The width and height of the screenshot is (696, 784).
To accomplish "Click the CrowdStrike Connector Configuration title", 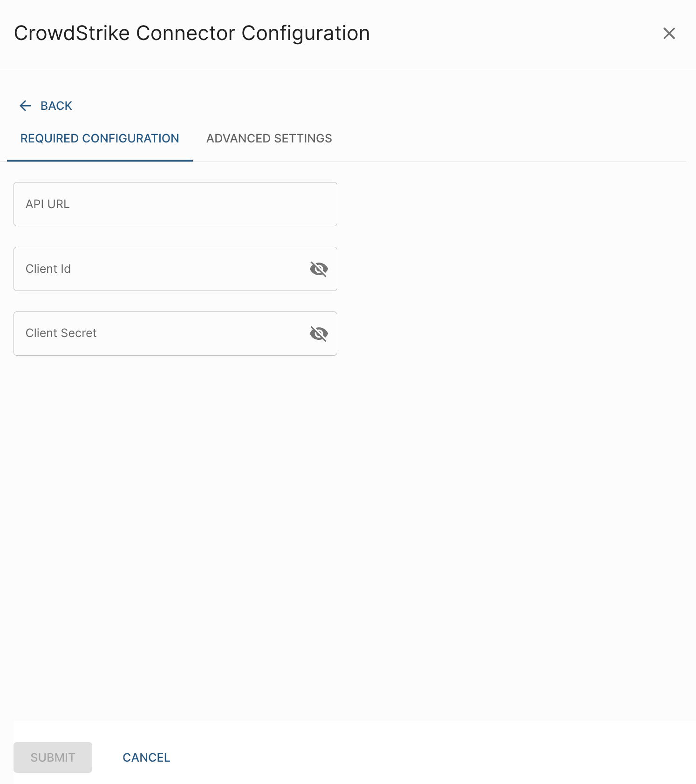I will (192, 34).
